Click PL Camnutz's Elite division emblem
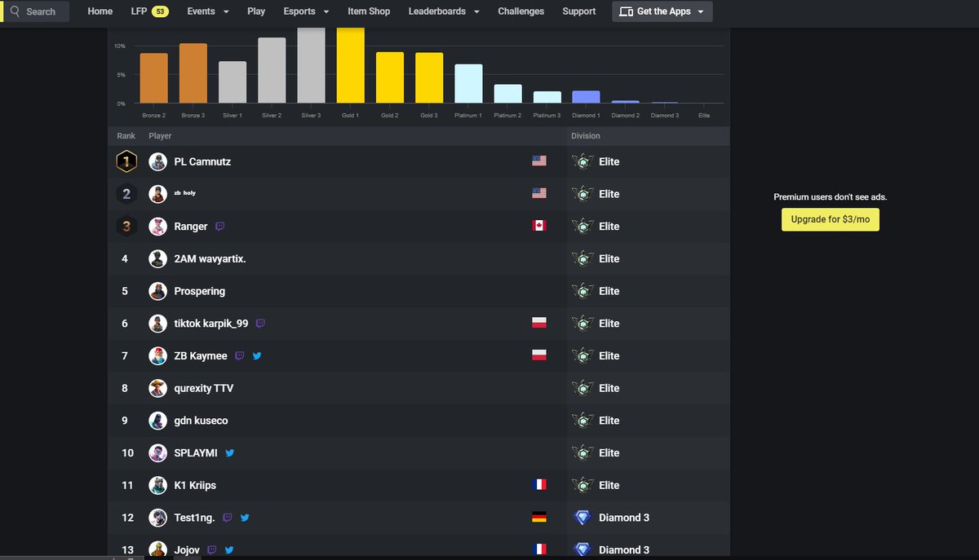 (583, 161)
